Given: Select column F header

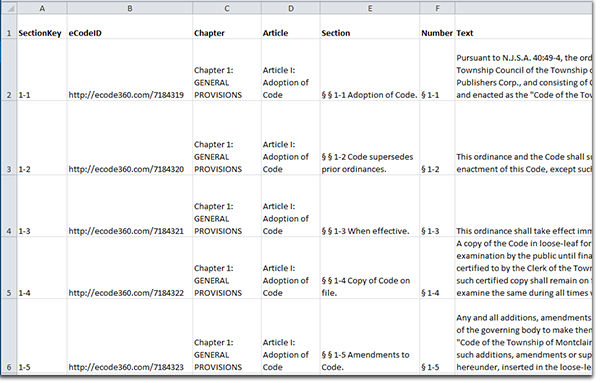Looking at the screenshot, I should click(x=437, y=8).
